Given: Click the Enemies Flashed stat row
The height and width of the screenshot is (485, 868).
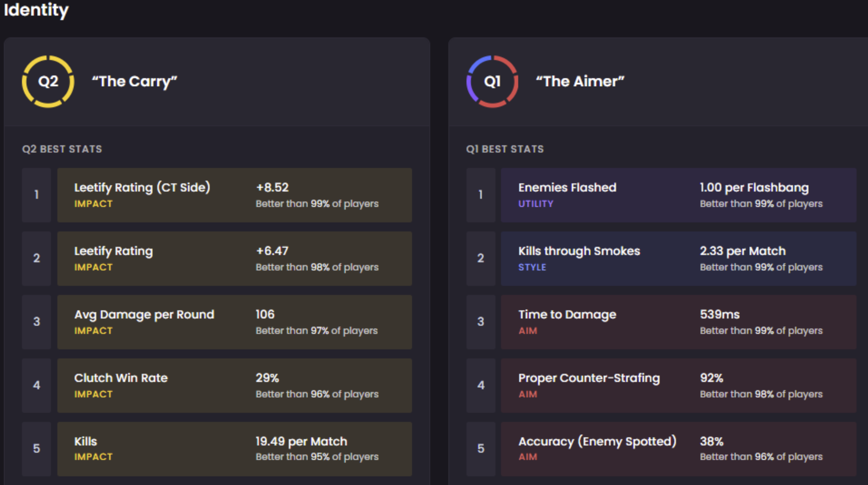Looking at the screenshot, I should click(678, 195).
